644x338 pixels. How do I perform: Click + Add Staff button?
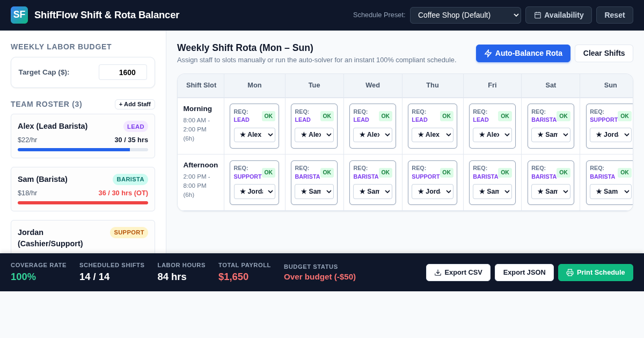[135, 104]
